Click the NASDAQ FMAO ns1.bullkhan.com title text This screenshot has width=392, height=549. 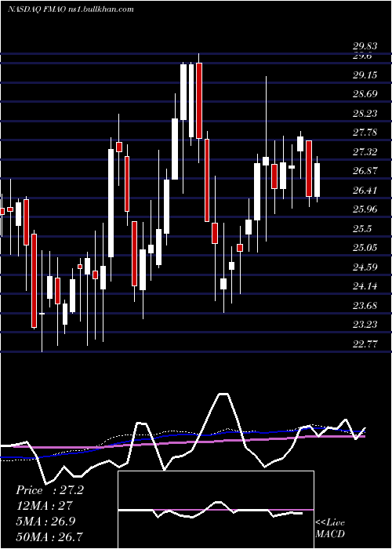(x=71, y=9)
